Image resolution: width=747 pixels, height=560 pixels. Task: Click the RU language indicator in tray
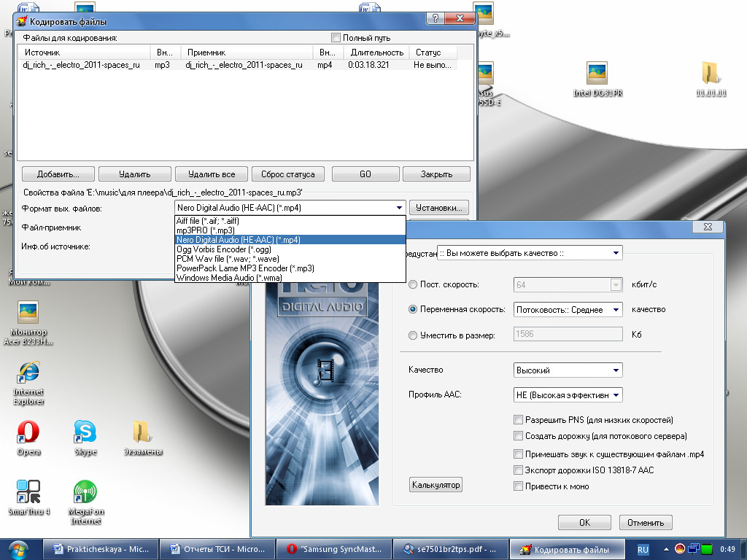(643, 550)
